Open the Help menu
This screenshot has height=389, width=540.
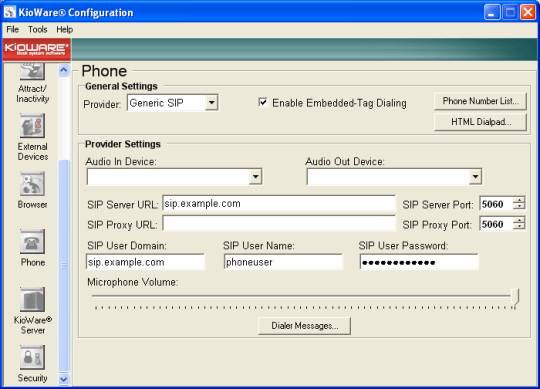coord(64,30)
